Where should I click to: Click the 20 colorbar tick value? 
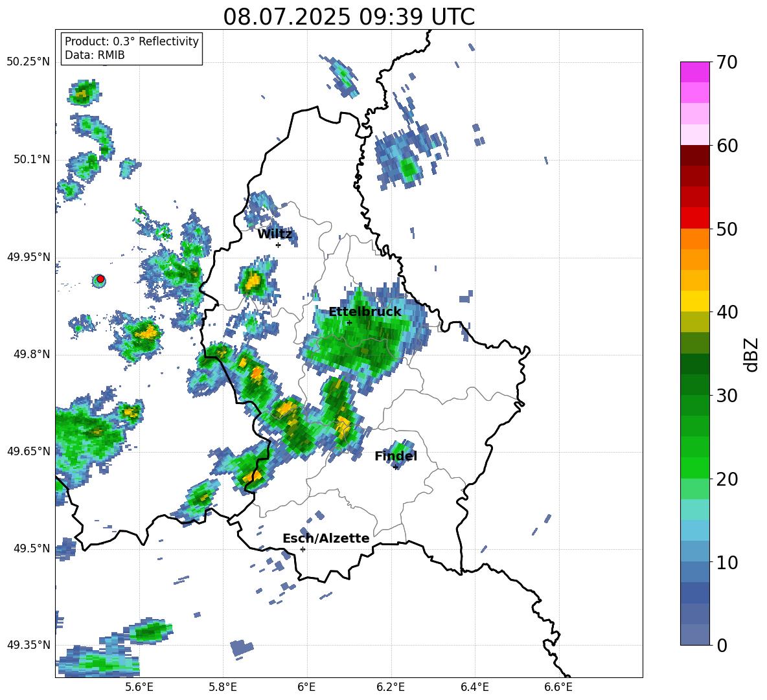727,479
